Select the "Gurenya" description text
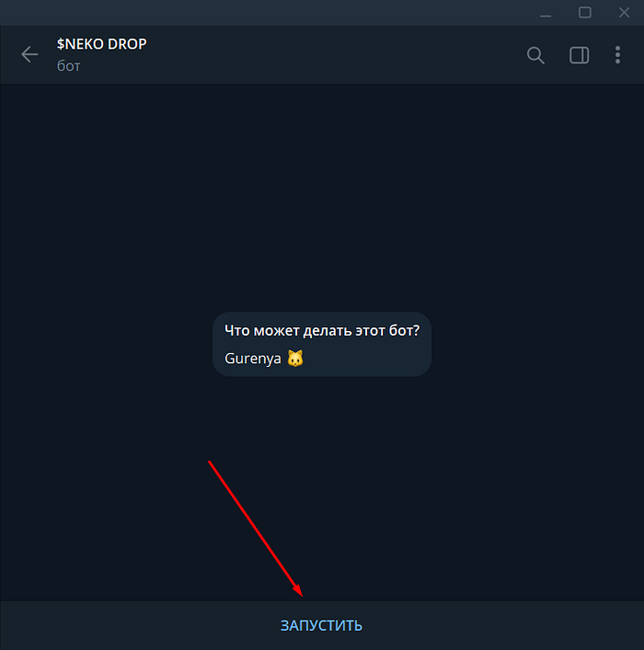The image size is (644, 650). click(x=253, y=359)
